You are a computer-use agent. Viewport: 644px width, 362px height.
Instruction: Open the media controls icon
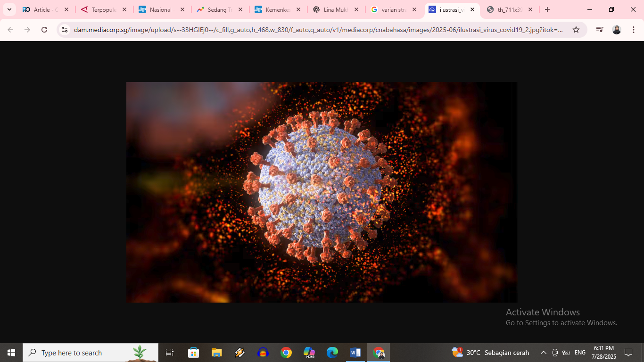[x=600, y=30]
